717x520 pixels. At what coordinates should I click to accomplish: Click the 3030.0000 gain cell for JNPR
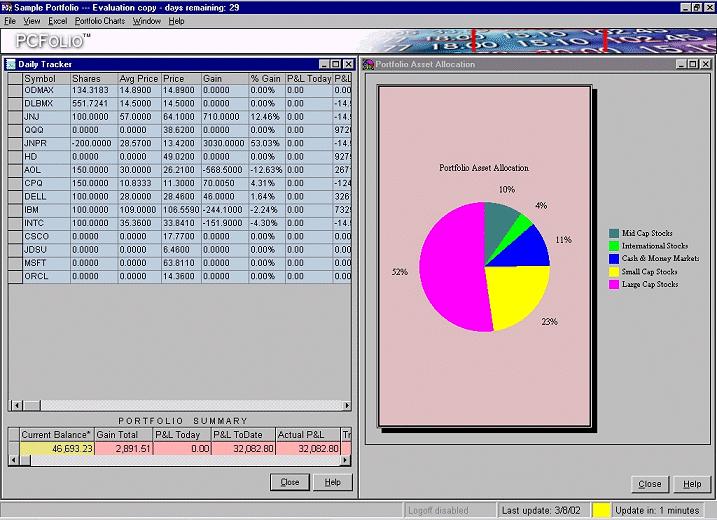click(x=225, y=144)
